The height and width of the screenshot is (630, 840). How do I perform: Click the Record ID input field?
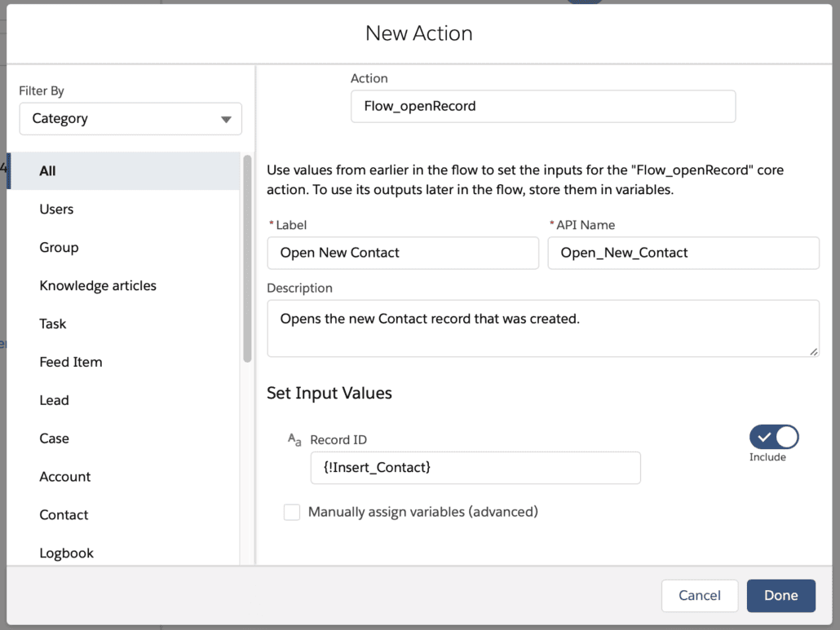(475, 468)
